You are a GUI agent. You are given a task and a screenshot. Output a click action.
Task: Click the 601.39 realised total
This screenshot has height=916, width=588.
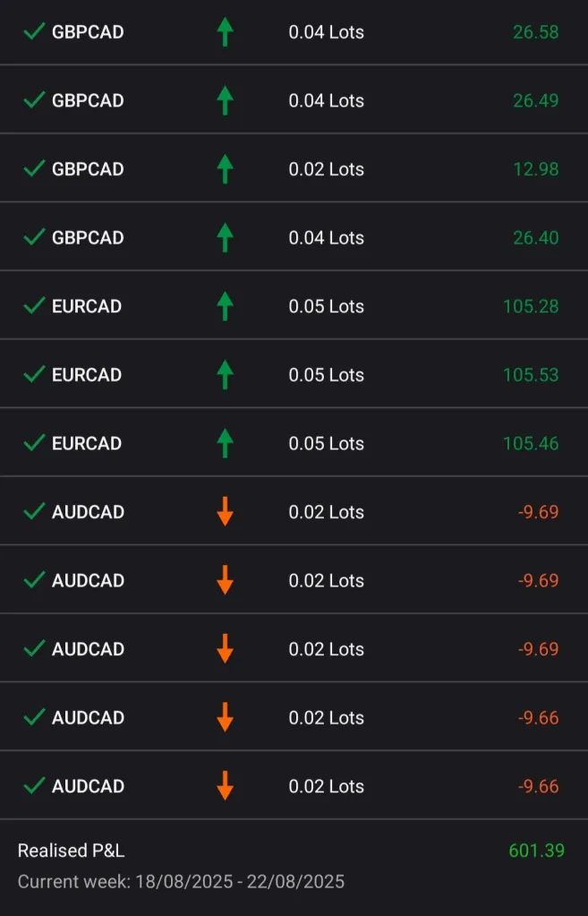[536, 851]
